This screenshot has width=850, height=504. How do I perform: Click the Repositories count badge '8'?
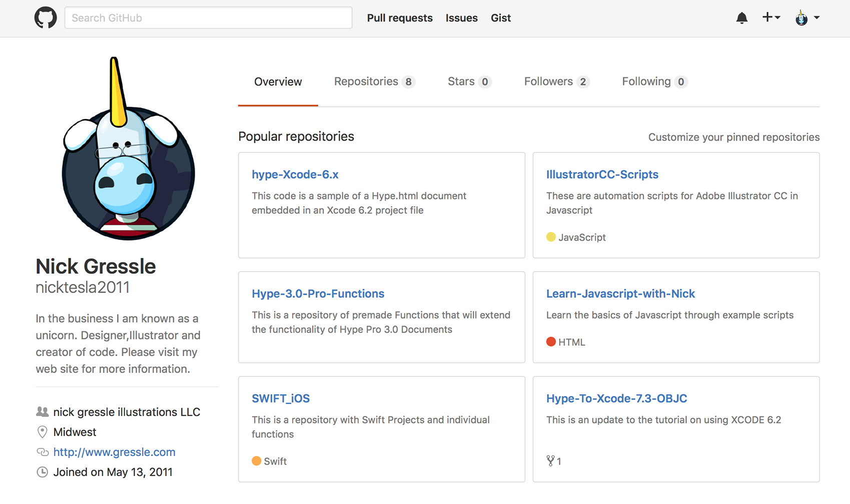409,81
